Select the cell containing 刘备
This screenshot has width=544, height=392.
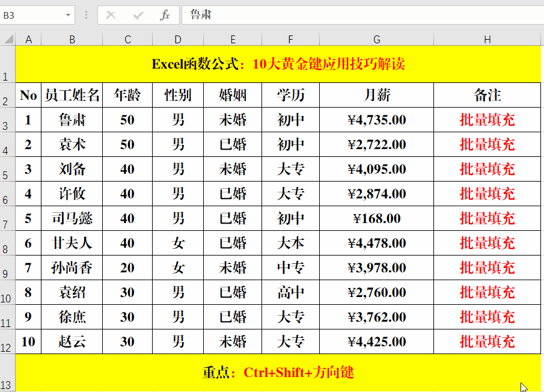pyautogui.click(x=72, y=169)
